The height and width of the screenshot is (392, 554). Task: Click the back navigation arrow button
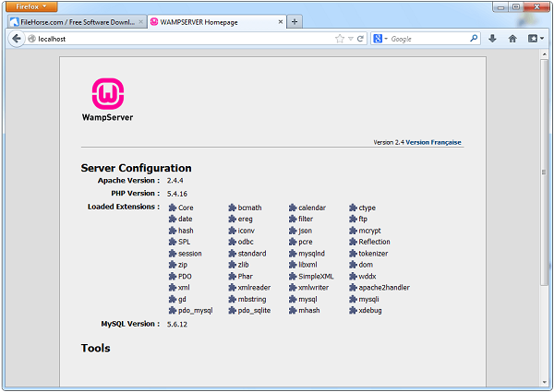(x=17, y=39)
